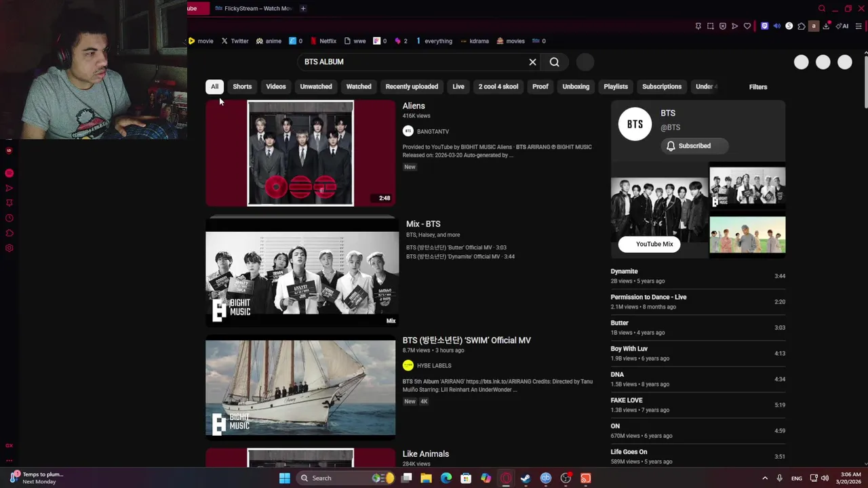Click the send/flow arrow icon

(734, 26)
